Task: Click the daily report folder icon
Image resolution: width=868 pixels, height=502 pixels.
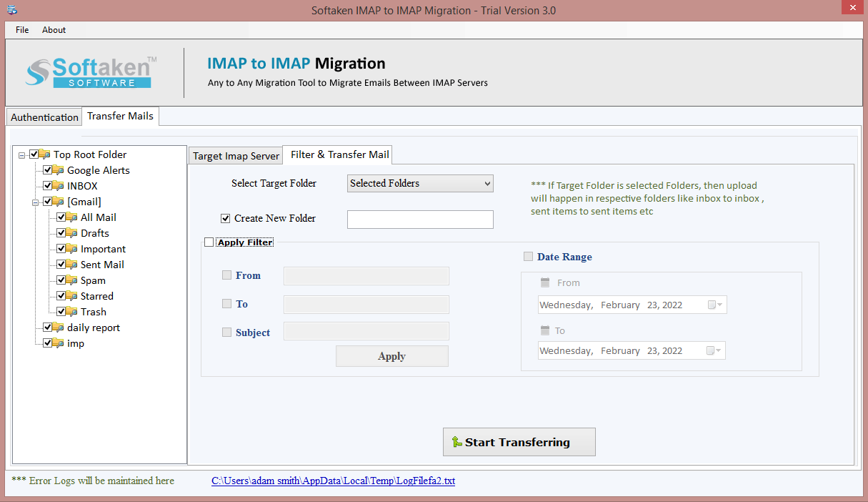Action: tap(58, 328)
